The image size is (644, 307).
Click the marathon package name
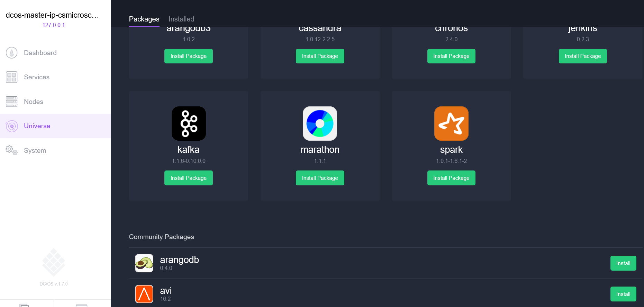click(320, 150)
